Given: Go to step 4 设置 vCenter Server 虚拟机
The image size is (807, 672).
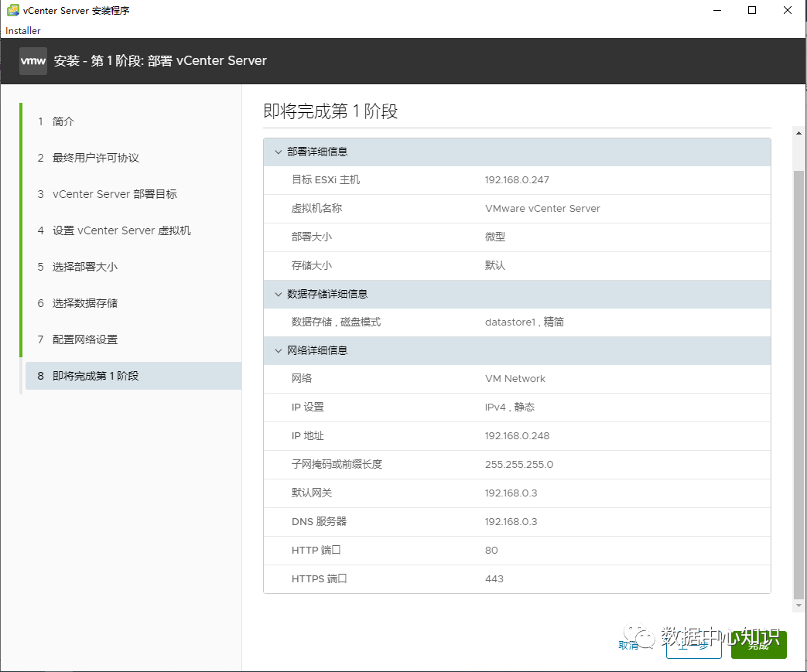Looking at the screenshot, I should click(x=114, y=230).
